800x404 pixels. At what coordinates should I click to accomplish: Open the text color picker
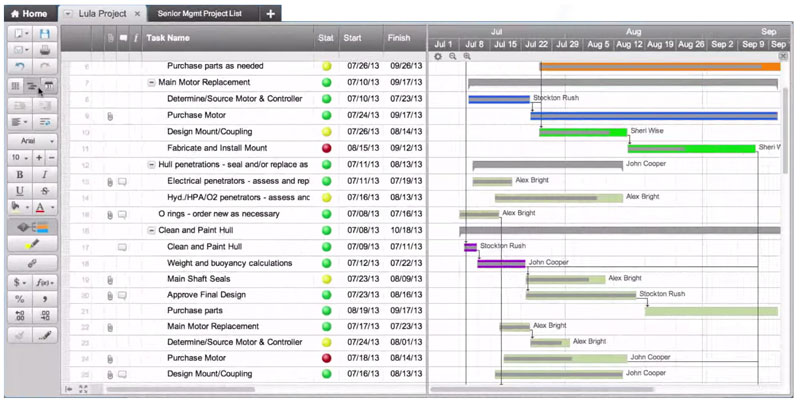45,207
